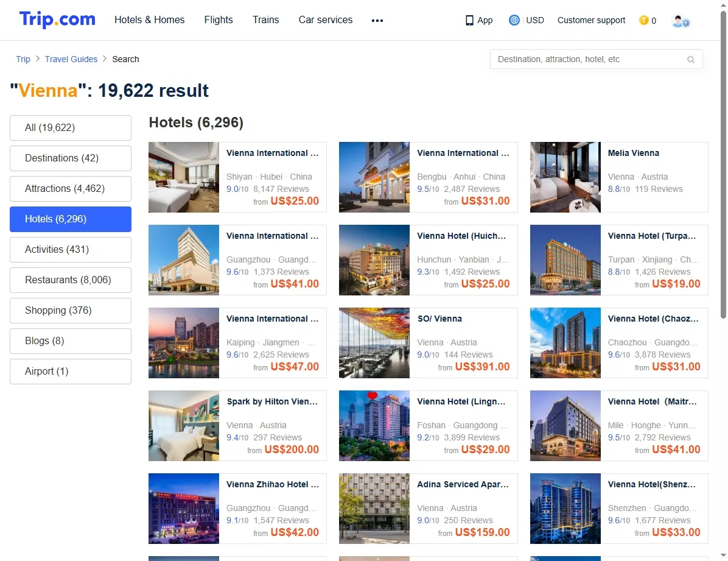Open Hotels & Homes menu
This screenshot has height=561, width=728.
(150, 20)
